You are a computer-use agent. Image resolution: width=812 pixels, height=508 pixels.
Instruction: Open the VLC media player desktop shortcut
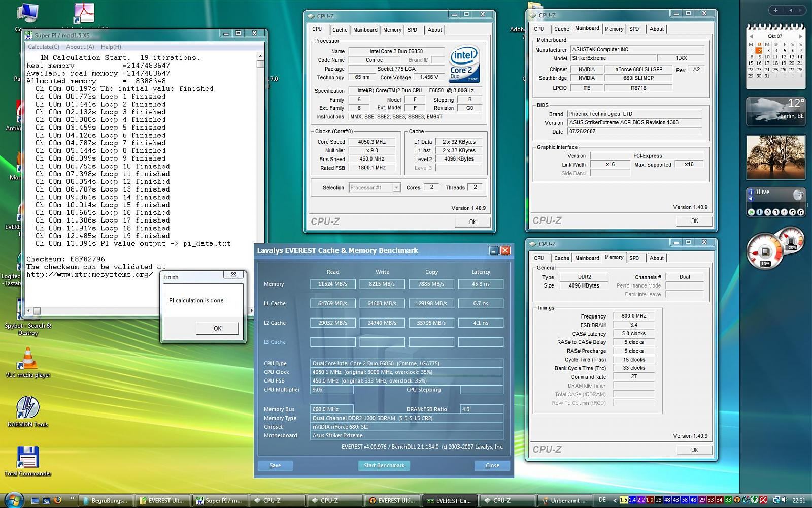(x=28, y=359)
